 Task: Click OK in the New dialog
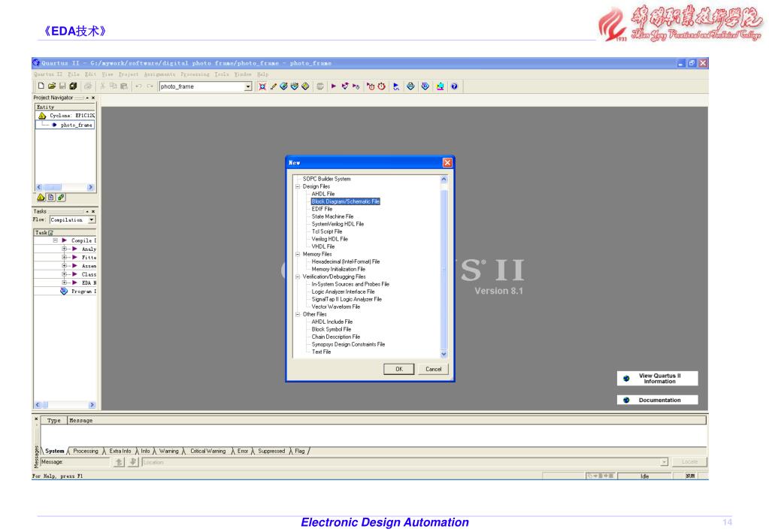(398, 369)
